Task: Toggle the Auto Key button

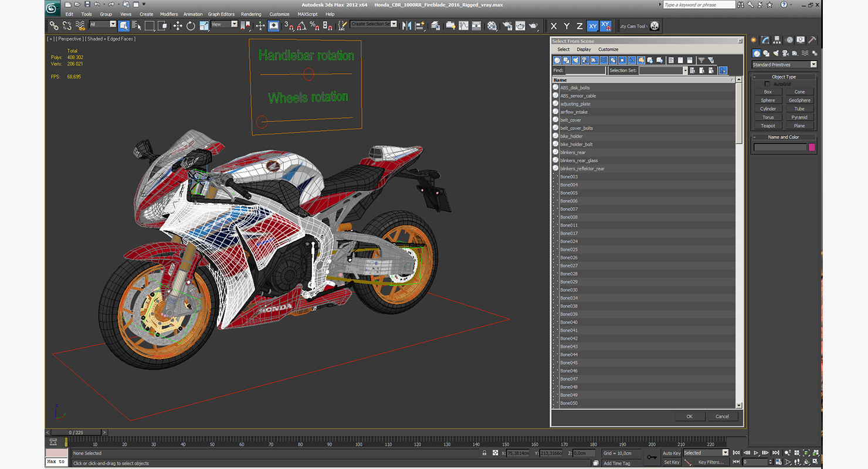Action: [672, 453]
